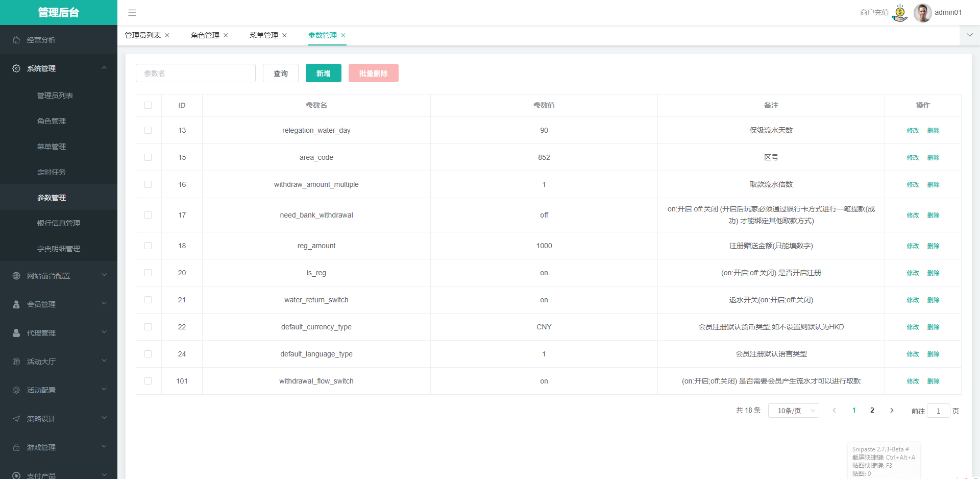Click the paper plane icon for 策略设计
This screenshot has width=980, height=479.
click(x=16, y=419)
